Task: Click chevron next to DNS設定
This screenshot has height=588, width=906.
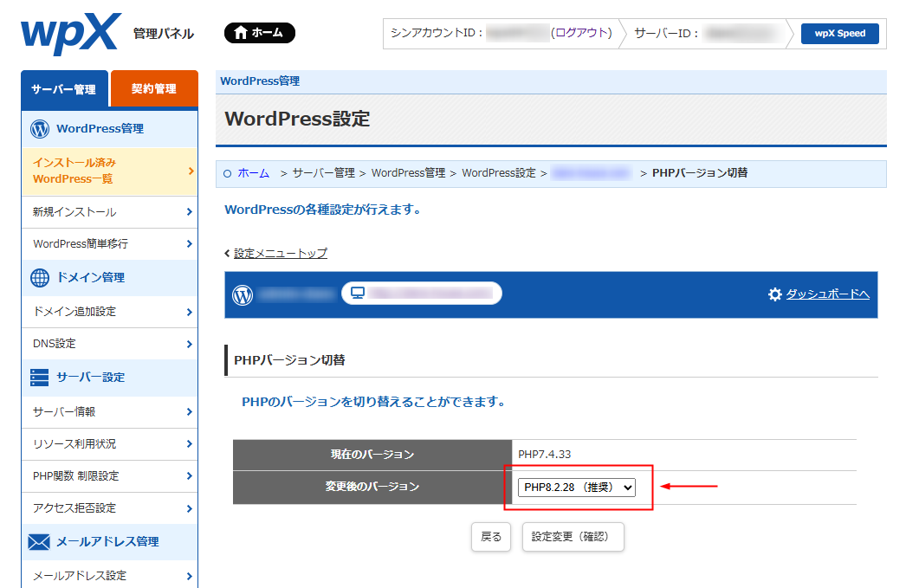Action: coord(190,345)
